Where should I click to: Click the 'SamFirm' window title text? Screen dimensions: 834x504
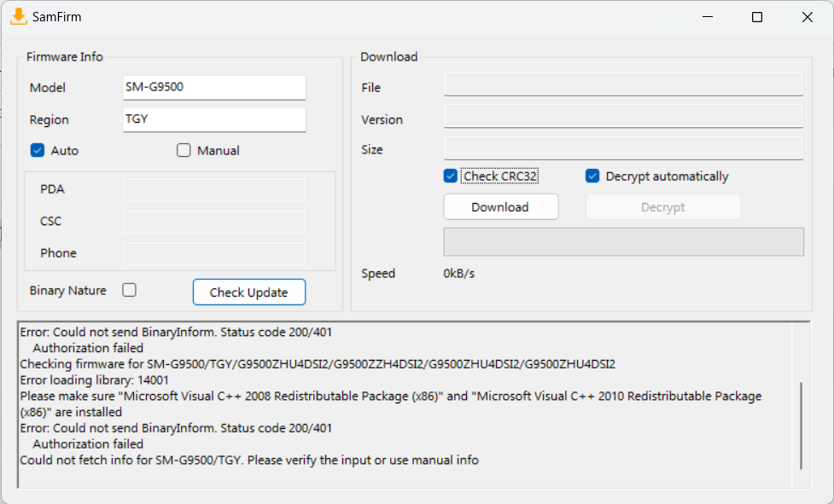[57, 17]
